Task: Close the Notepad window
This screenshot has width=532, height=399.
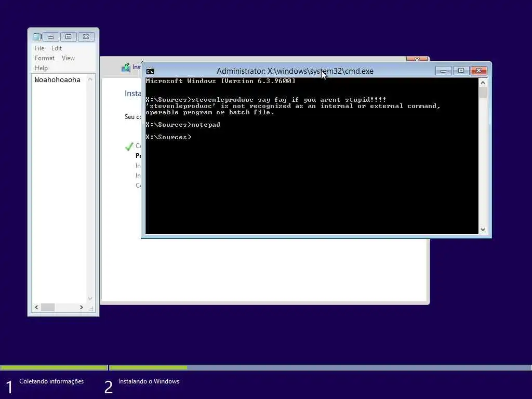Action: [86, 37]
